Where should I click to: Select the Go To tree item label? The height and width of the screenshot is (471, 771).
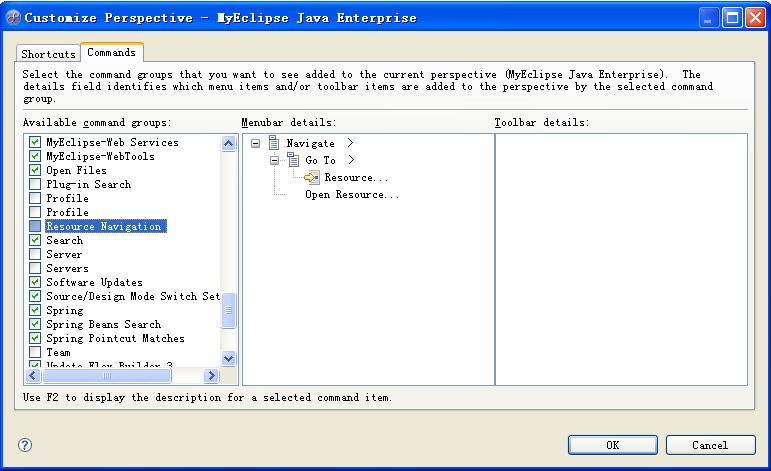point(321,160)
